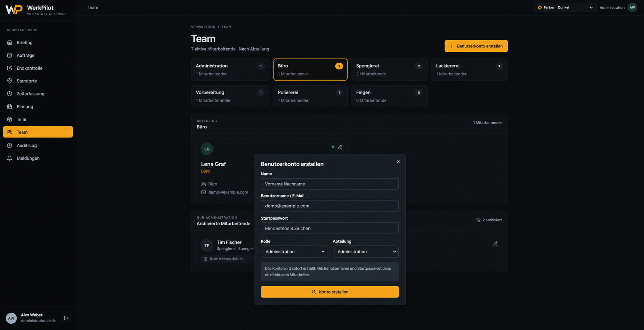644x330 pixels.
Task: Click the Benutzername / E-Mail field
Action: pos(330,206)
